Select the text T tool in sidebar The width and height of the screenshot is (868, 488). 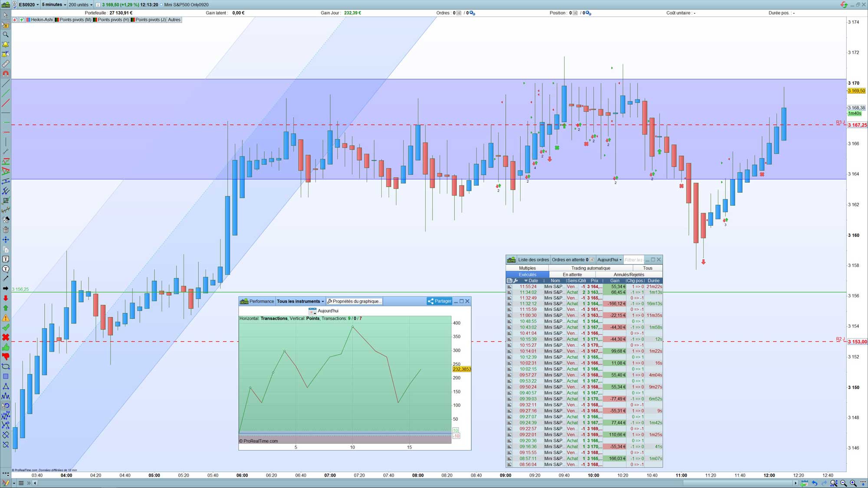[6, 259]
